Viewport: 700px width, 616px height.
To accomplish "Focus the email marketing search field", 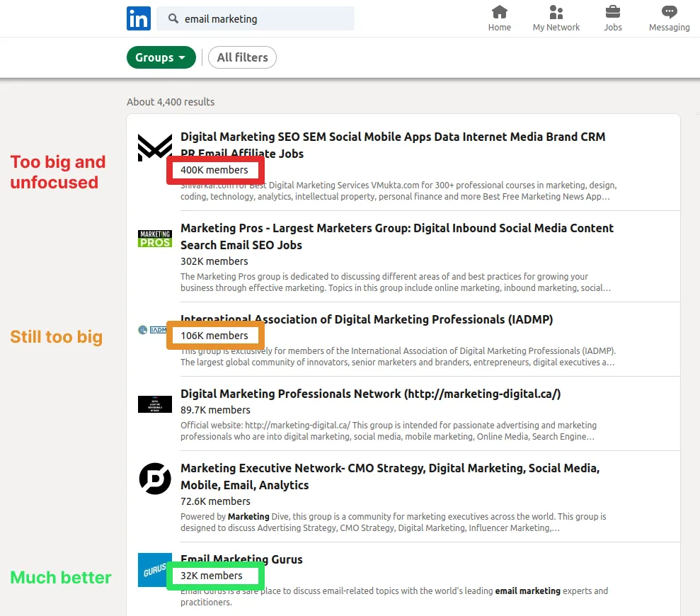I will click(256, 18).
